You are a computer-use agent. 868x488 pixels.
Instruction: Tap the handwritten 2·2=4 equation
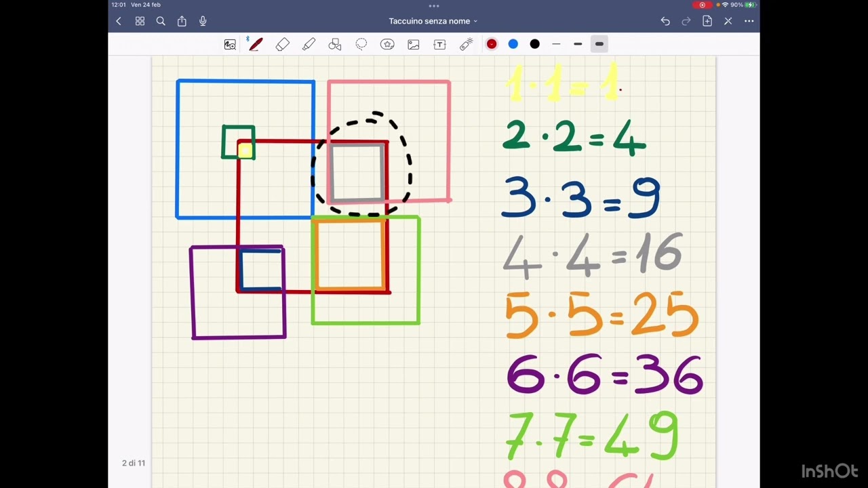point(574,138)
